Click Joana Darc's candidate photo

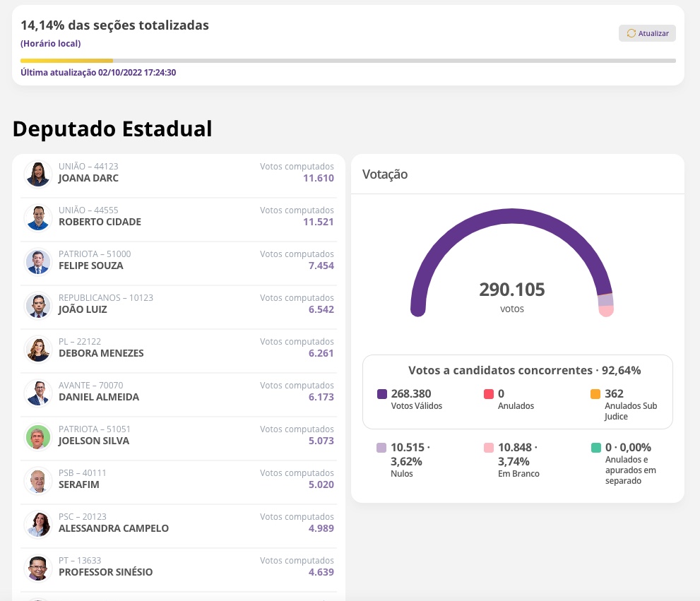[38, 173]
